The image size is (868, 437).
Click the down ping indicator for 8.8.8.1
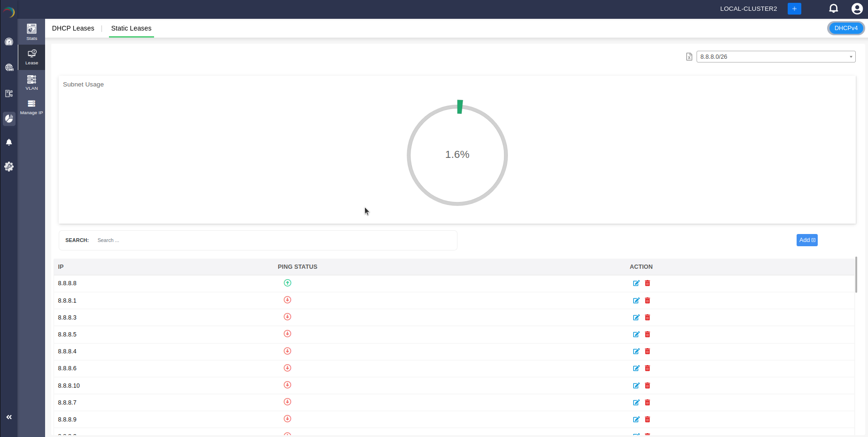(x=287, y=300)
